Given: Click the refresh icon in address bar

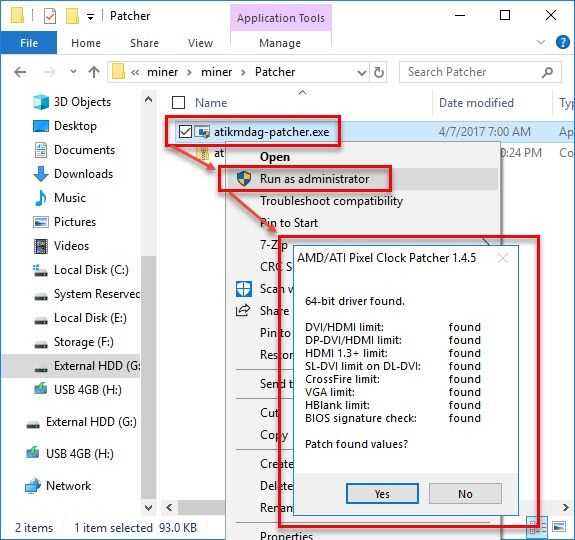Looking at the screenshot, I should pyautogui.click(x=379, y=72).
